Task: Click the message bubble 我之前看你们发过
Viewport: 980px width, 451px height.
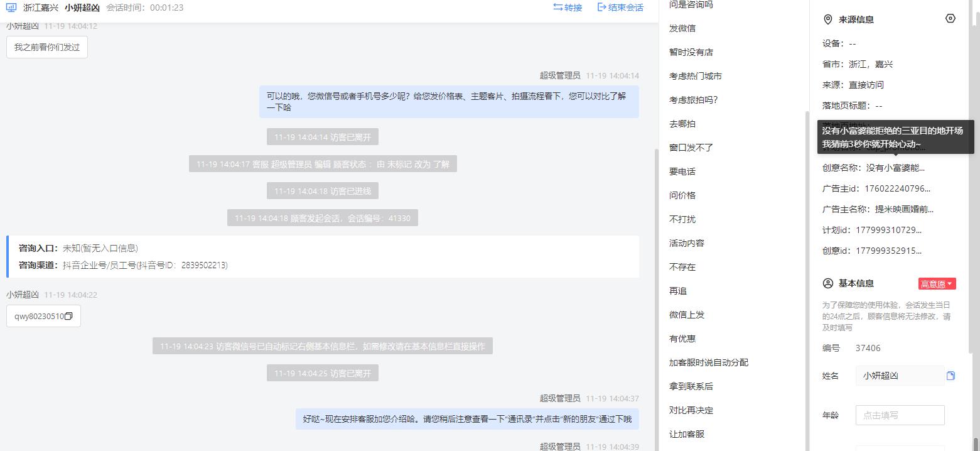Action: point(47,47)
